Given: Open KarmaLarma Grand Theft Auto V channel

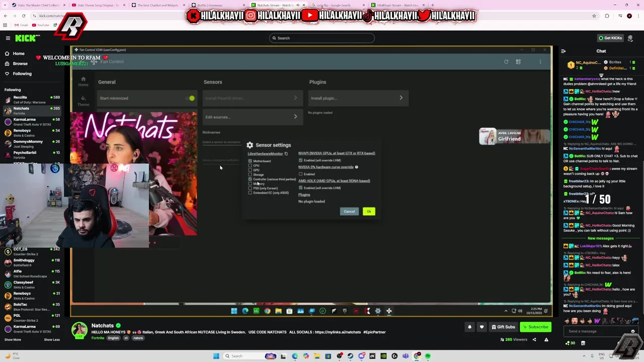Looking at the screenshot, I should (x=31, y=122).
